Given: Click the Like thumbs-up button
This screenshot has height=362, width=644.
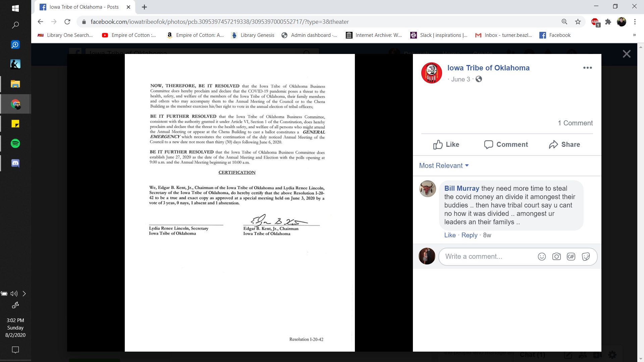Looking at the screenshot, I should point(446,144).
